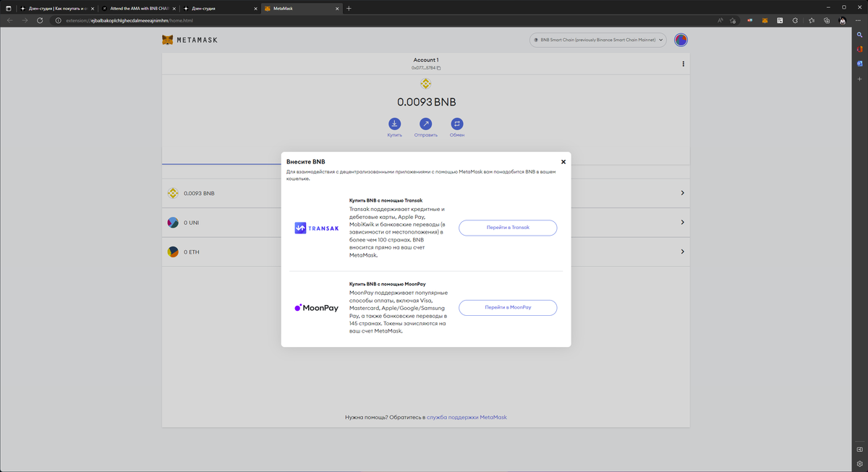Click the BNB token icon in asset list
Image resolution: width=868 pixels, height=472 pixels.
[x=173, y=193]
